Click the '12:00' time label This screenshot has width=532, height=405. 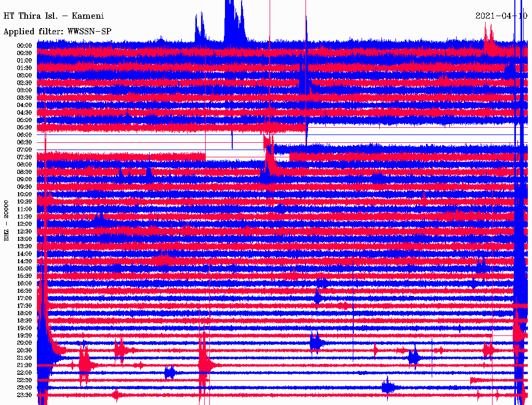click(24, 224)
